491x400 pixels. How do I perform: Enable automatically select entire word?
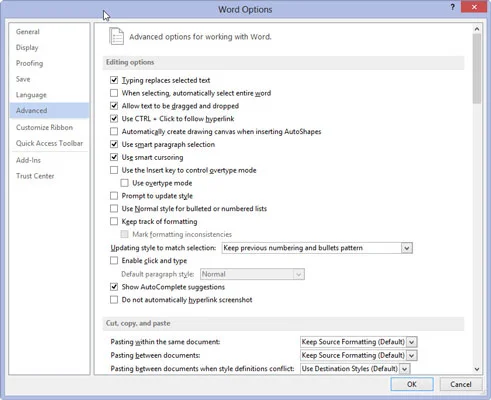click(114, 93)
